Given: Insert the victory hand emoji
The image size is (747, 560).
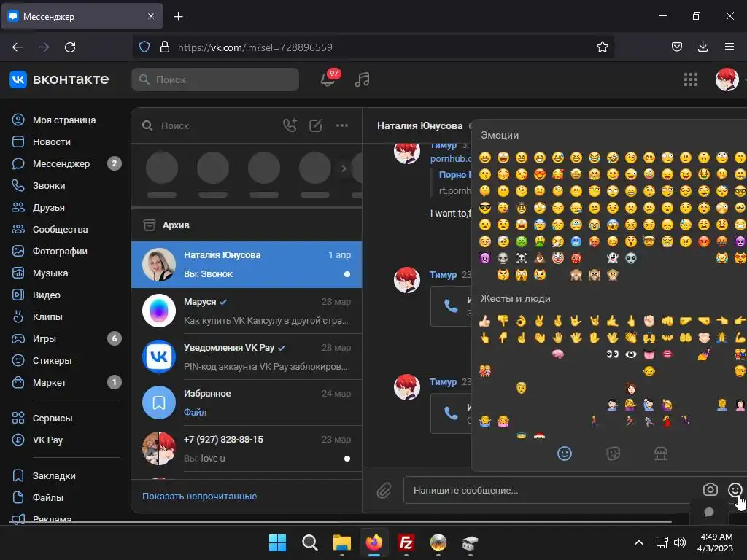Looking at the screenshot, I should [539, 321].
